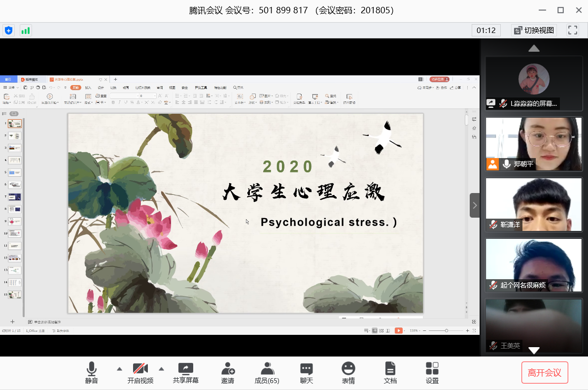The image size is (588, 390).
Task: Mute the microphone with 静音
Action: [92, 373]
